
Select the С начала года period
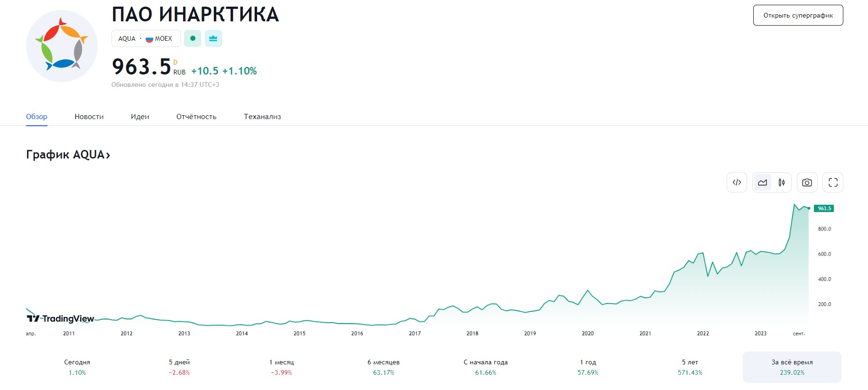[x=486, y=367]
